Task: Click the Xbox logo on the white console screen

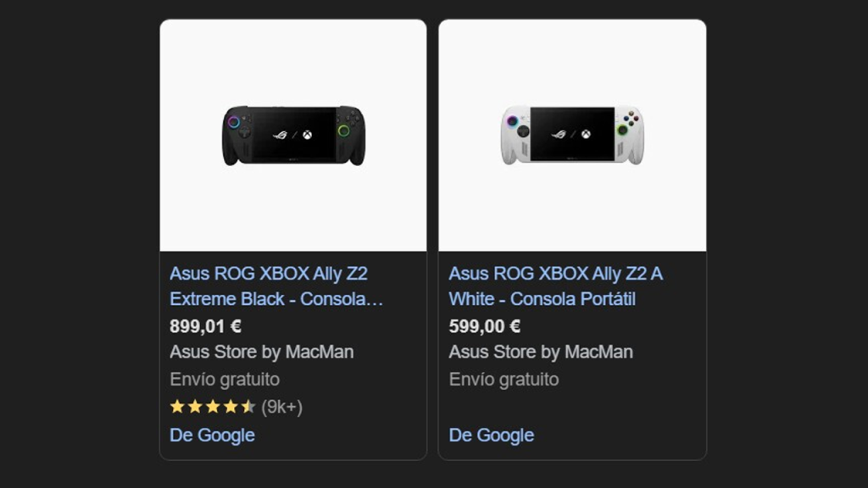Action: tap(585, 134)
